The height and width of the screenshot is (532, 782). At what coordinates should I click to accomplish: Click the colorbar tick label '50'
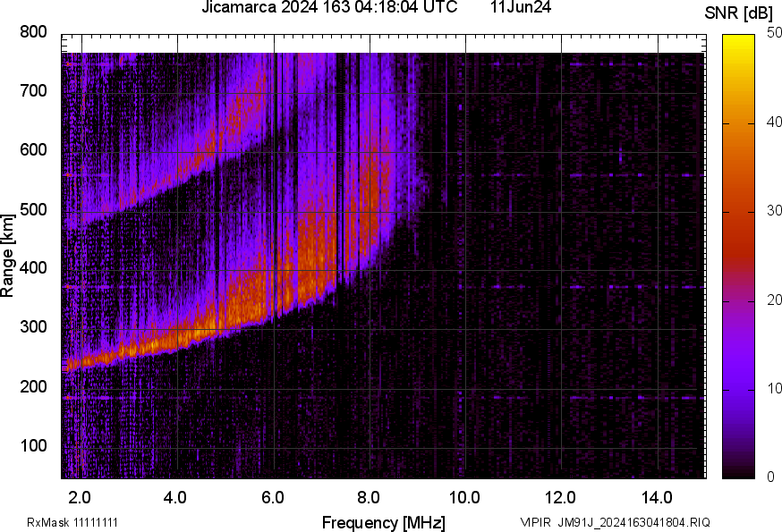point(774,33)
